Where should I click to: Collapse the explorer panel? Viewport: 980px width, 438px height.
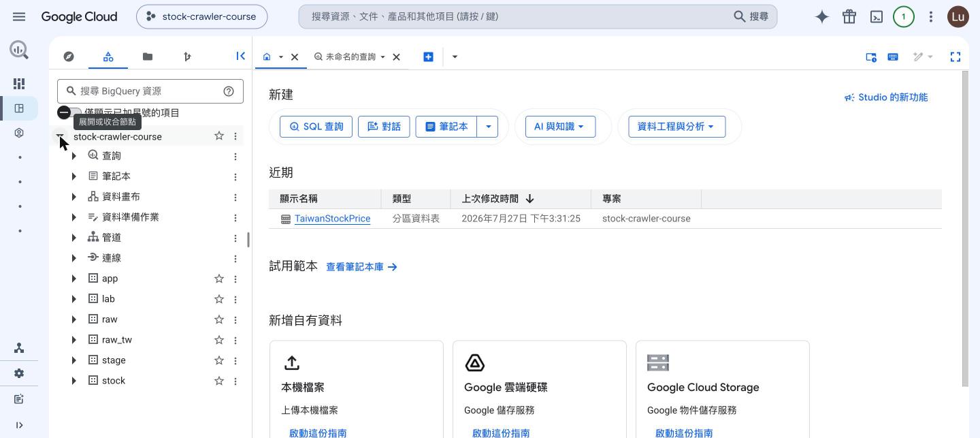coord(240,57)
